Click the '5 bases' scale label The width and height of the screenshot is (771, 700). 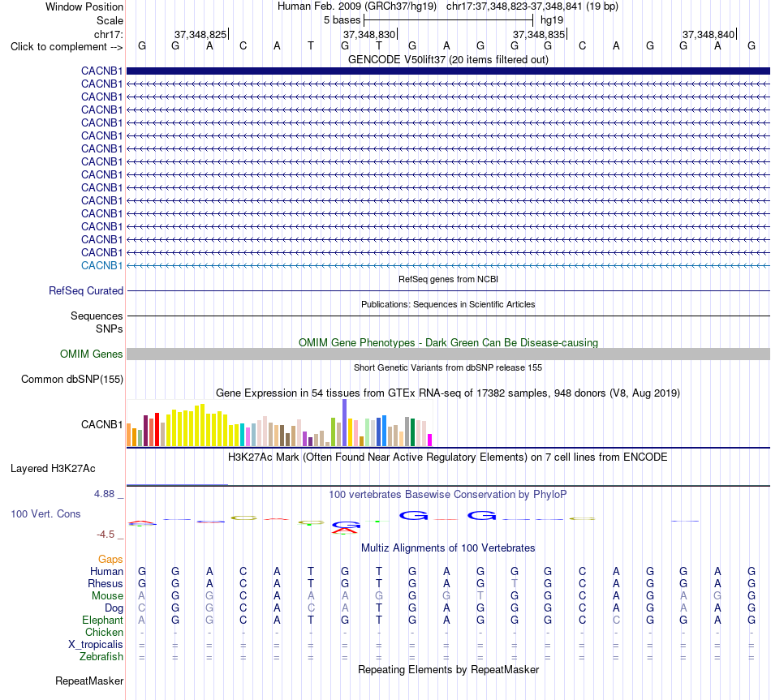pyautogui.click(x=342, y=20)
